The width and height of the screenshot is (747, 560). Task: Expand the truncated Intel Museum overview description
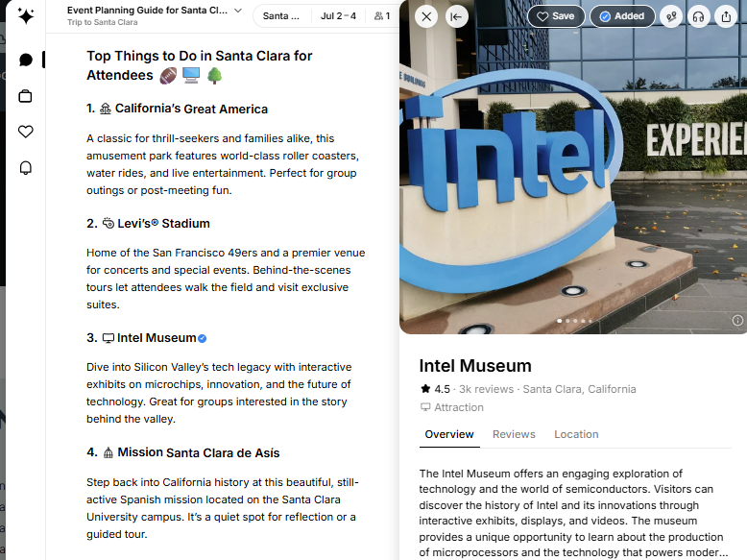pos(723,552)
